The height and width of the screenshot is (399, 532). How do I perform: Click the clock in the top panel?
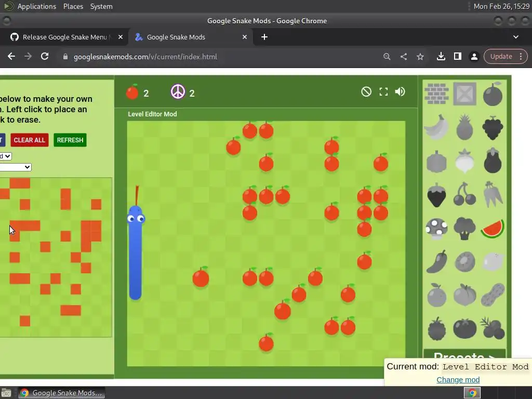501,6
